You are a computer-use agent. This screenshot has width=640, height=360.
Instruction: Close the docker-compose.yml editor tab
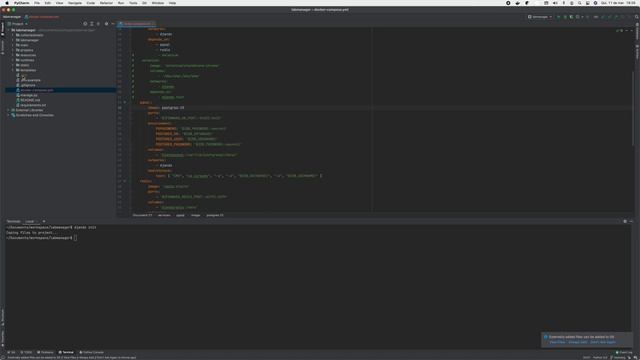pos(154,24)
